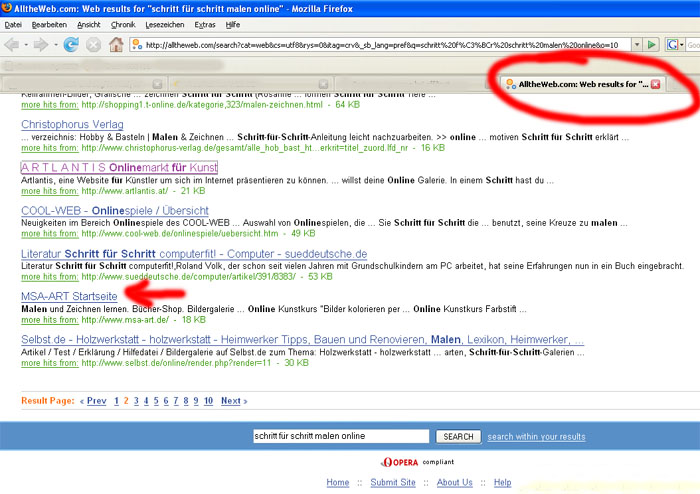700x494 pixels.
Task: Open the Forward button history dropdown arrow
Action: click(55, 45)
